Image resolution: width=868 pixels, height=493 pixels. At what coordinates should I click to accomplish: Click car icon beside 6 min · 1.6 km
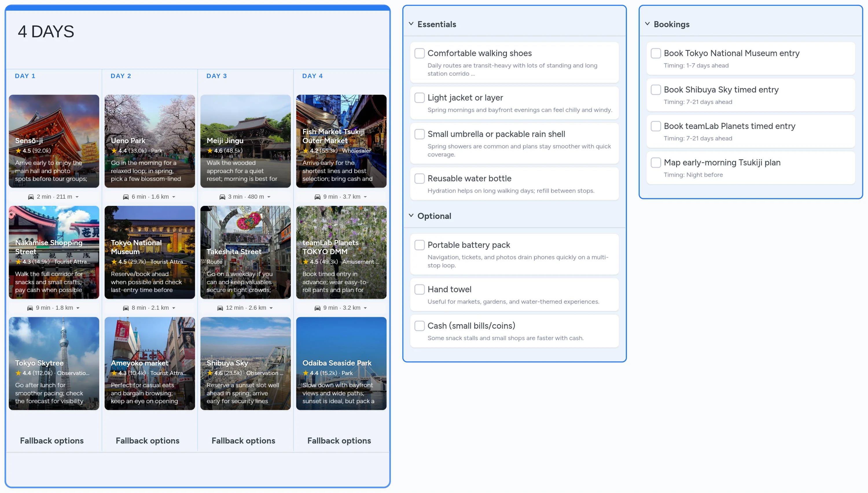pyautogui.click(x=126, y=197)
